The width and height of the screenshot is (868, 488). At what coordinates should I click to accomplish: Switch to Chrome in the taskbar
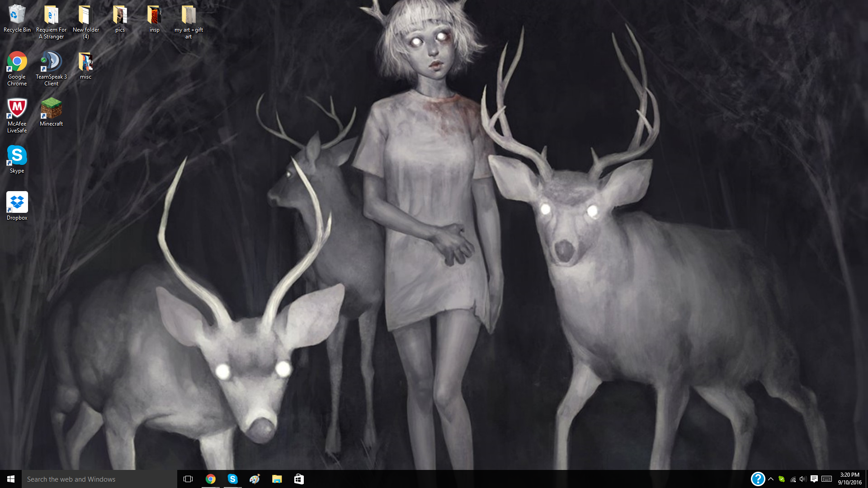211,479
